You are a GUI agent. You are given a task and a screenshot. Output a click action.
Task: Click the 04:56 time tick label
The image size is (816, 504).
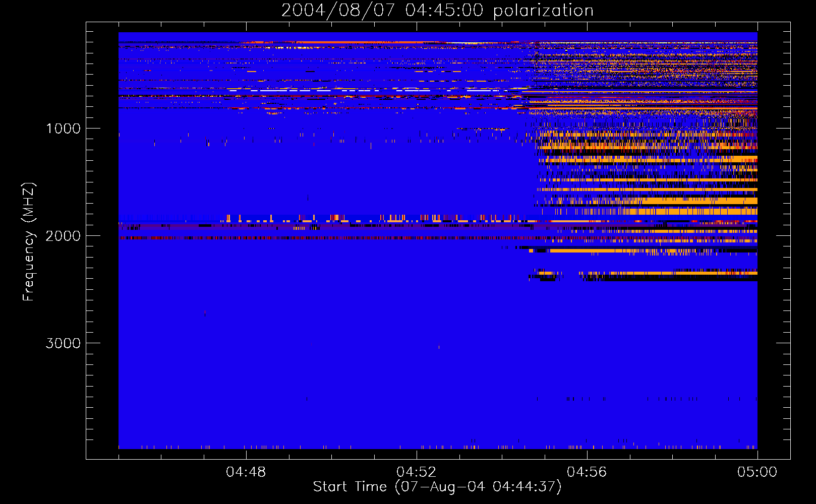pyautogui.click(x=587, y=472)
